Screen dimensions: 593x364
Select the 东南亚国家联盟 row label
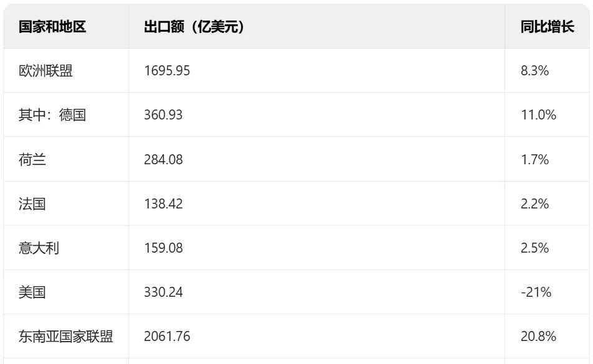[66, 336]
